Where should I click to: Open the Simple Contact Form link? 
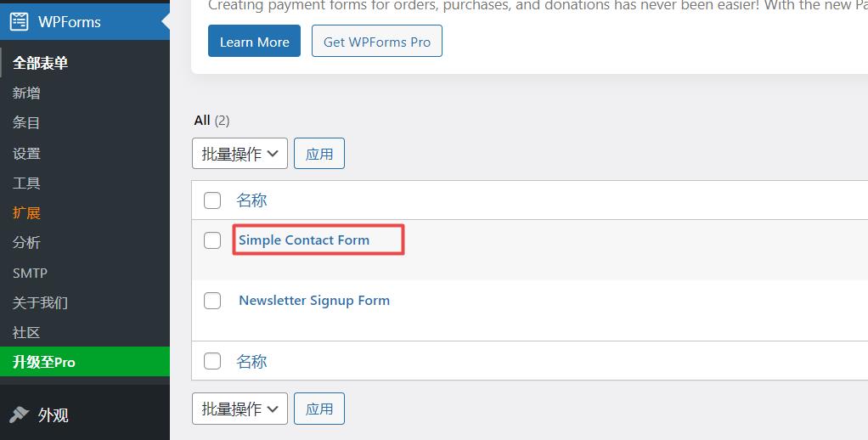(x=304, y=240)
